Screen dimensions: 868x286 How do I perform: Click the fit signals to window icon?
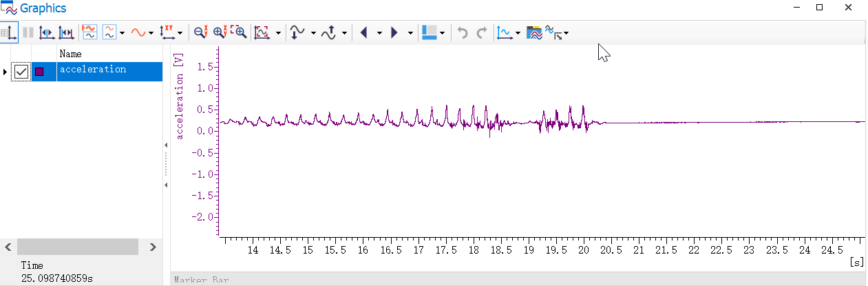click(262, 32)
